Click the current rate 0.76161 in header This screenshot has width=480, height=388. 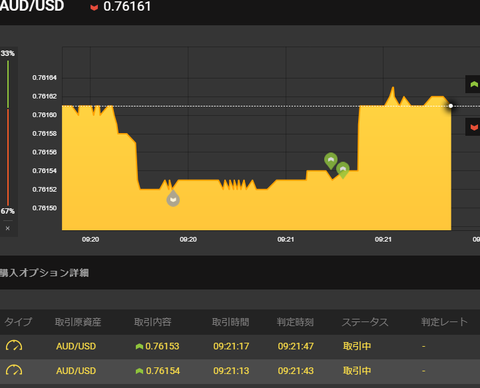click(127, 6)
